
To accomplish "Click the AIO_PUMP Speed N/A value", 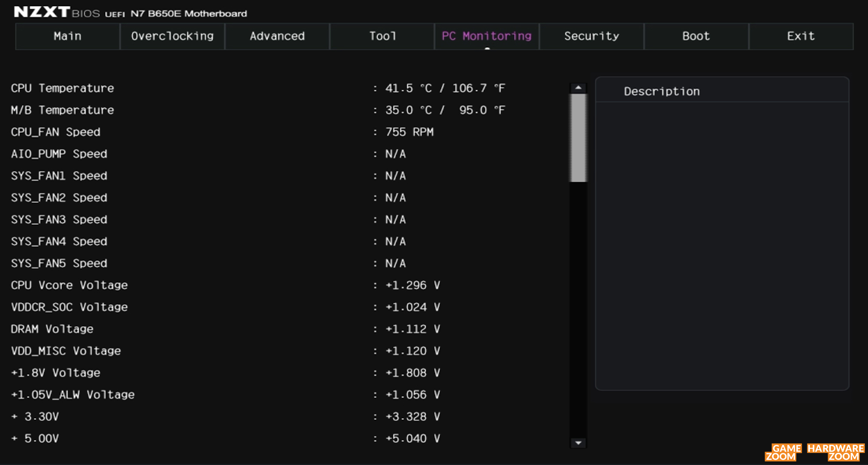I will (396, 154).
